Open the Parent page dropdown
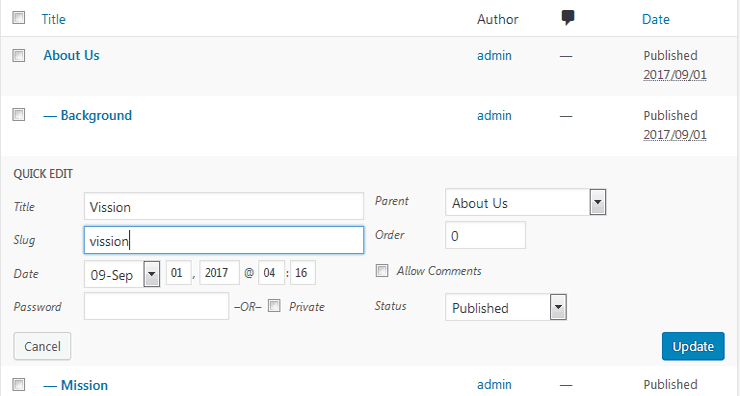Screen dimensions: 740x396 tap(525, 202)
